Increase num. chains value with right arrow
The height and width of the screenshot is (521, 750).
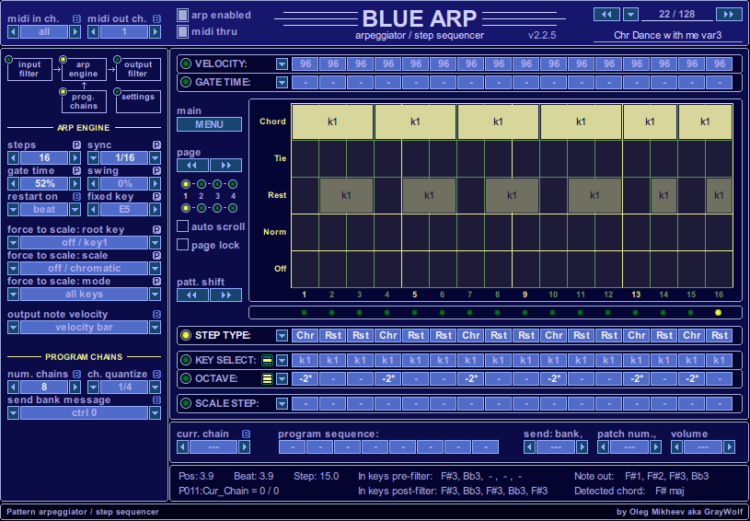point(75,387)
